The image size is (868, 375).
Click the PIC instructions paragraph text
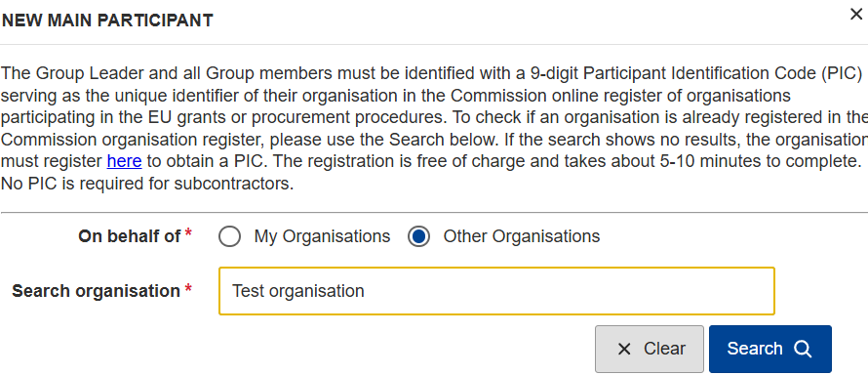434,128
